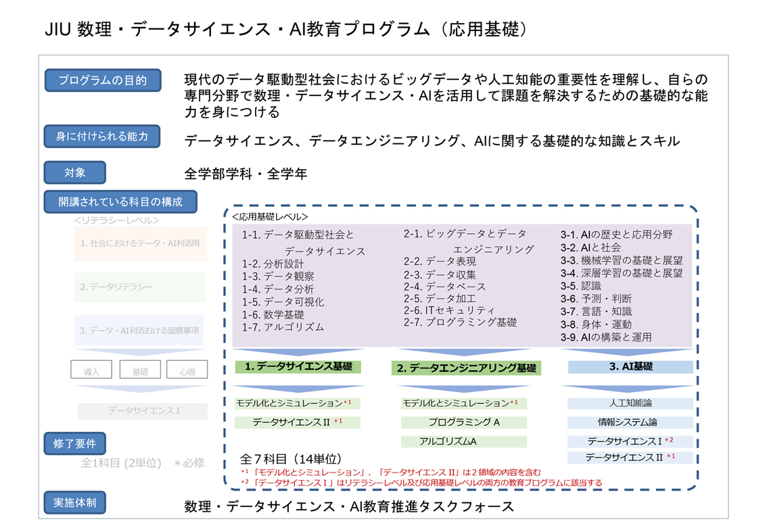Select データサイエンスII under the AI基礎 column
The image size is (769, 532).
tap(630, 458)
